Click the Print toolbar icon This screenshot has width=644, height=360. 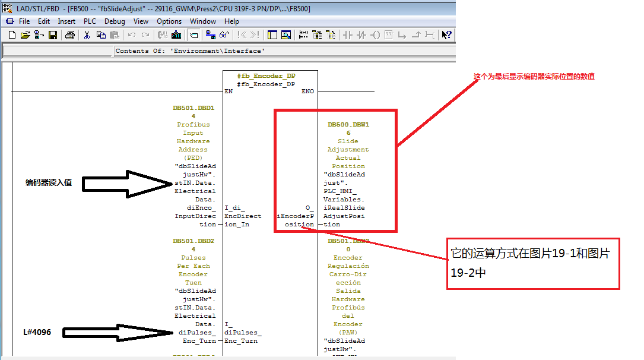[x=70, y=35]
